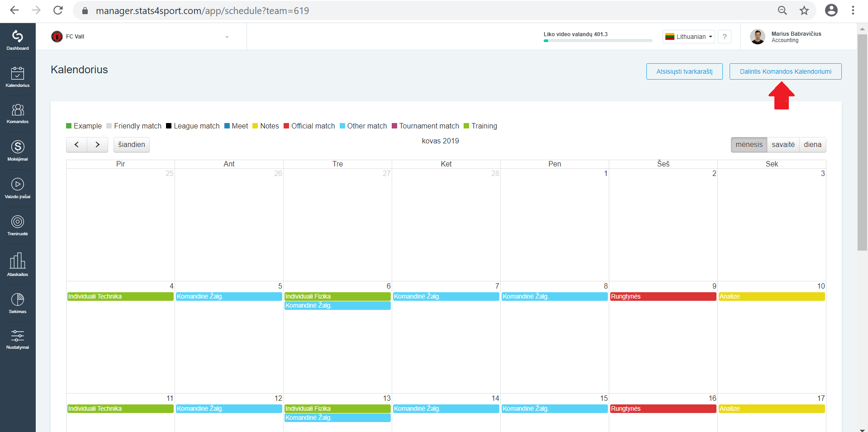
Task: Open Ataskaitos reports section
Action: click(x=18, y=264)
